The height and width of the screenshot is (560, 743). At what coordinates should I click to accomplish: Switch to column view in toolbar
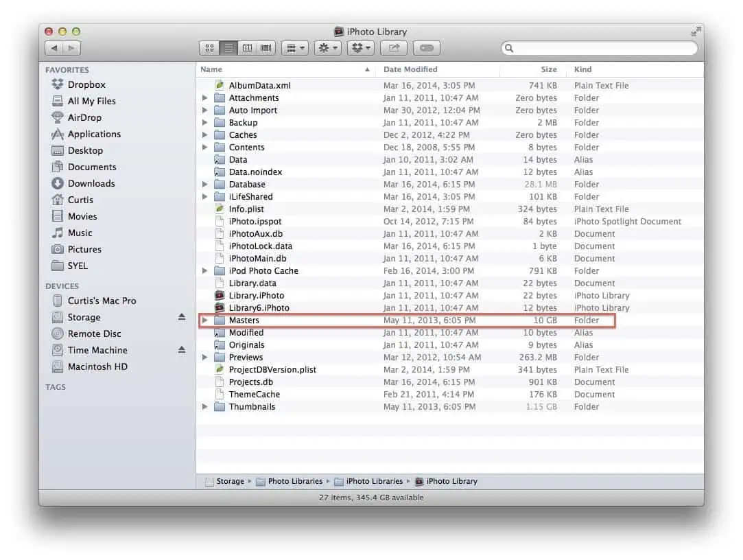(x=247, y=48)
